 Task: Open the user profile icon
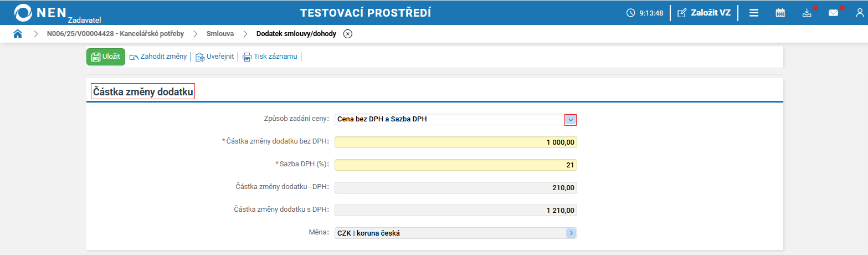tap(860, 13)
